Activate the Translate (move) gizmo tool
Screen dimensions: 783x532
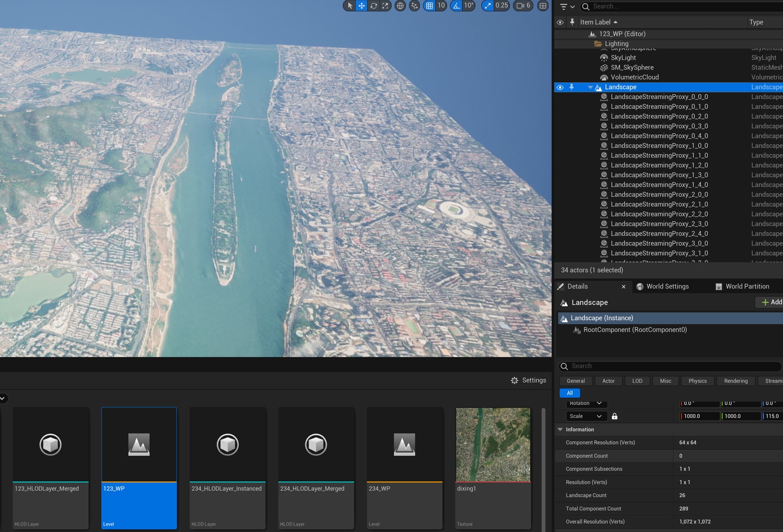(362, 5)
